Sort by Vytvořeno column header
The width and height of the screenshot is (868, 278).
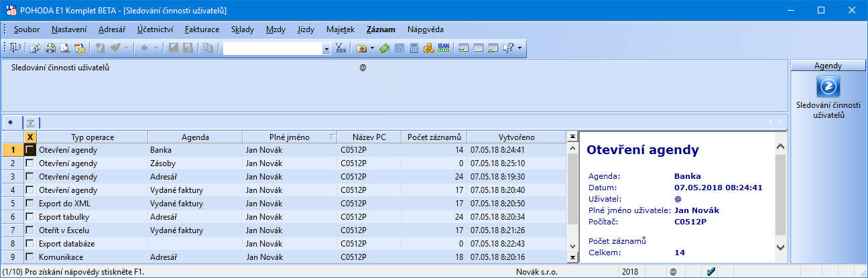coord(515,137)
